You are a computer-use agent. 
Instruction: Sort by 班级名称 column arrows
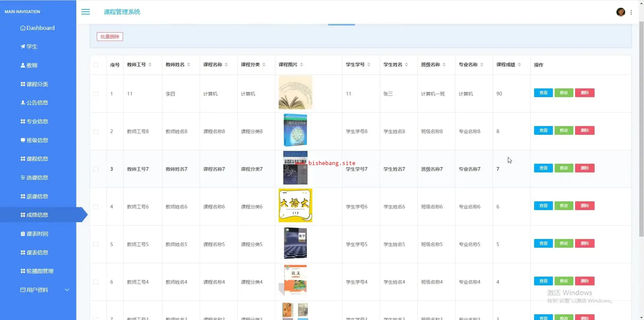click(x=444, y=65)
